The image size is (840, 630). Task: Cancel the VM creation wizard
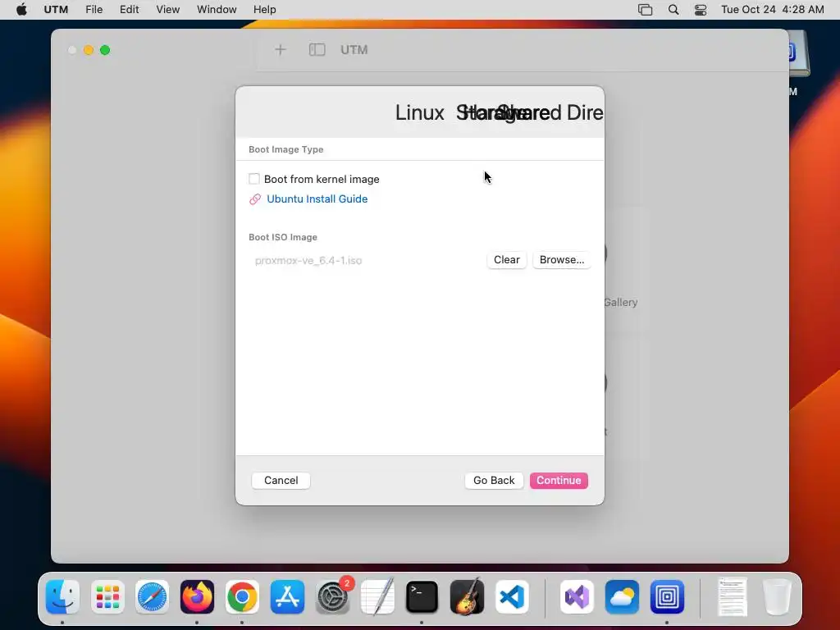point(281,481)
